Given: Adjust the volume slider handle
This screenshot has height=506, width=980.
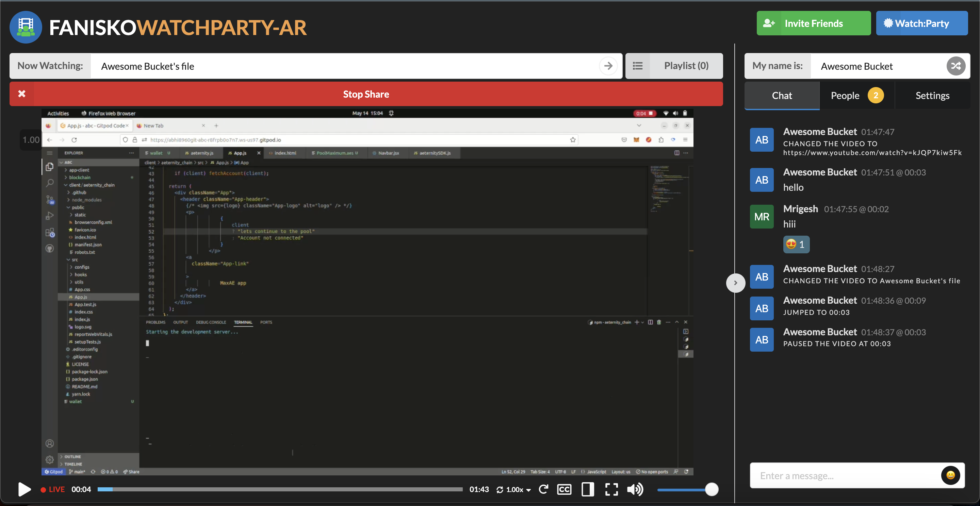Looking at the screenshot, I should point(712,489).
